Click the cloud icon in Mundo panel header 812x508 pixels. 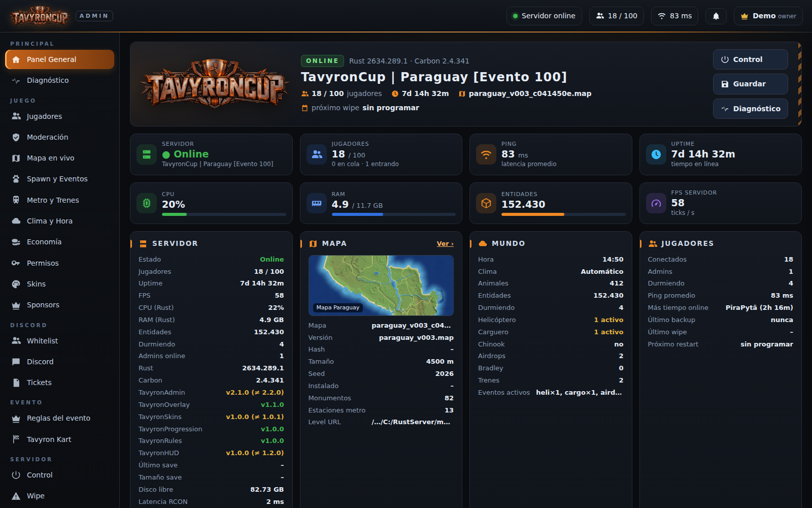tap(483, 243)
